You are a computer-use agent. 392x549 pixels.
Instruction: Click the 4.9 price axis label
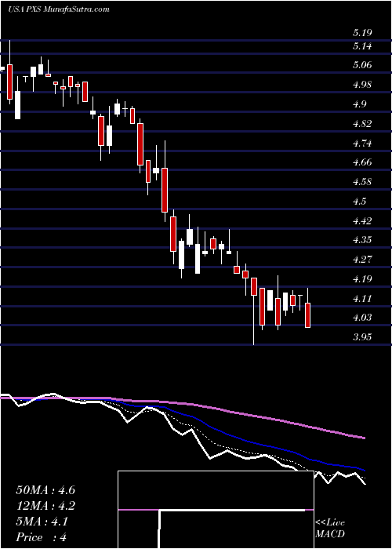pyautogui.click(x=360, y=104)
